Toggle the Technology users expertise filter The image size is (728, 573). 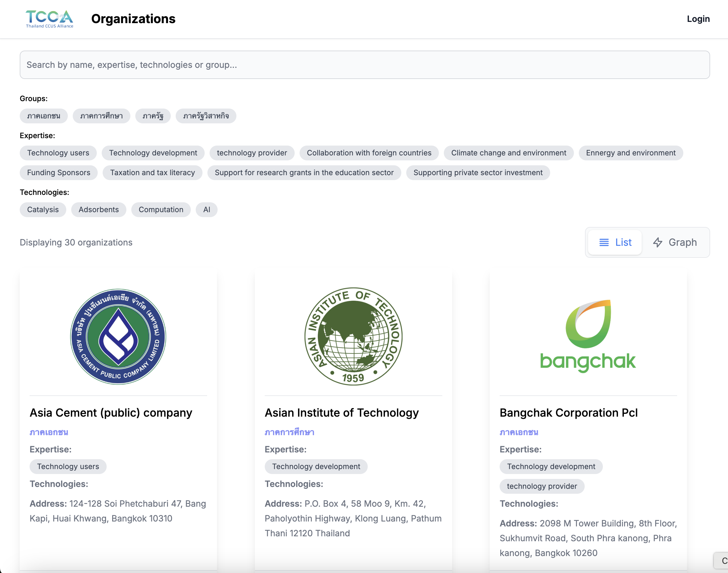click(x=58, y=153)
